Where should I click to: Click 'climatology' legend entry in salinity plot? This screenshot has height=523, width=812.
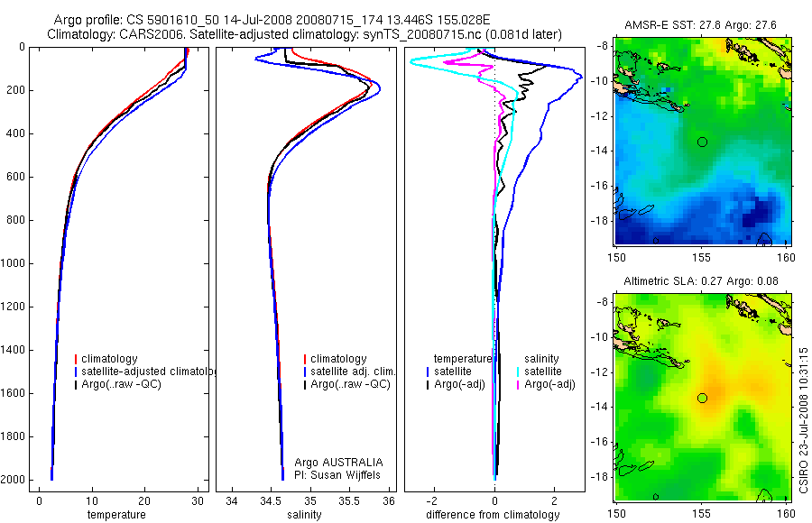pyautogui.click(x=338, y=359)
